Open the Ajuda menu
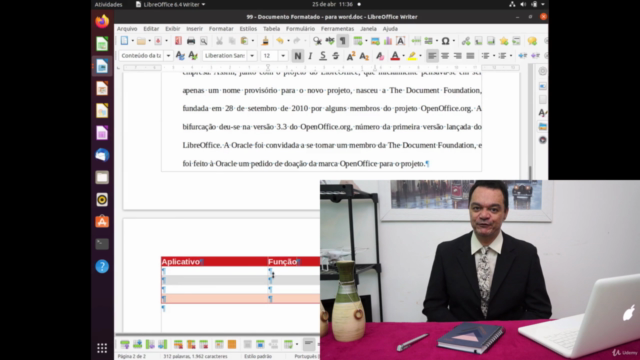 point(390,29)
